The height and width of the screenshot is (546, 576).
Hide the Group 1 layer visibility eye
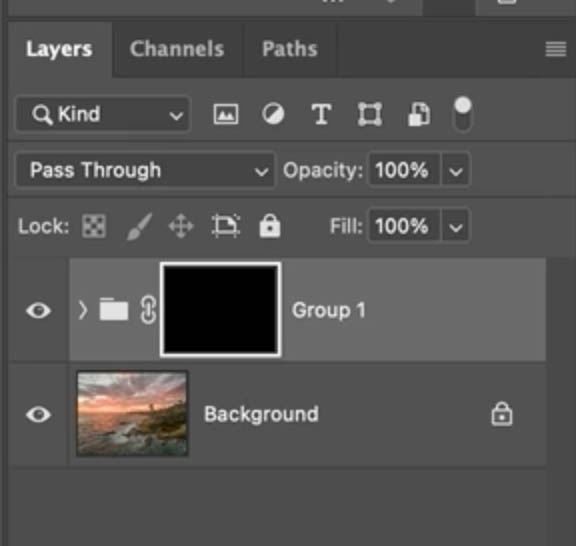click(x=38, y=310)
